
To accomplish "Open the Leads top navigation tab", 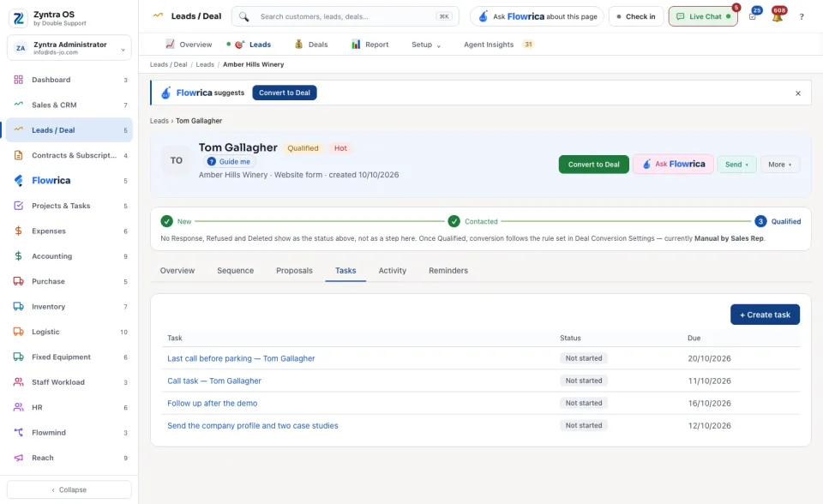I will tap(252, 45).
